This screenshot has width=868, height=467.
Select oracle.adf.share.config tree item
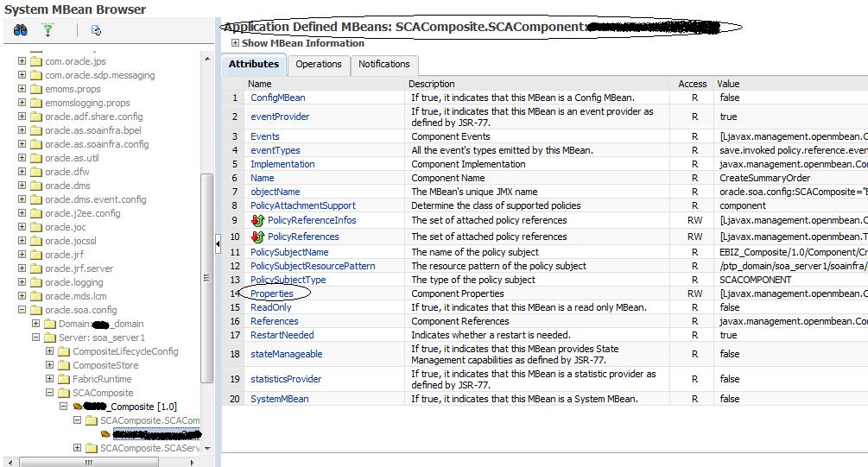(94, 117)
